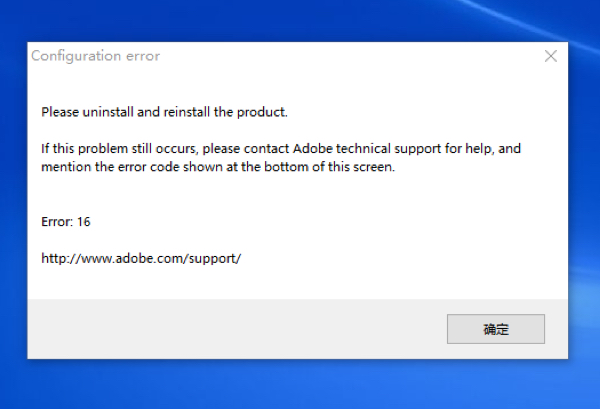Click the word 'uninstall' in the first line
Viewport: 600px width, 409px height.
pos(108,112)
